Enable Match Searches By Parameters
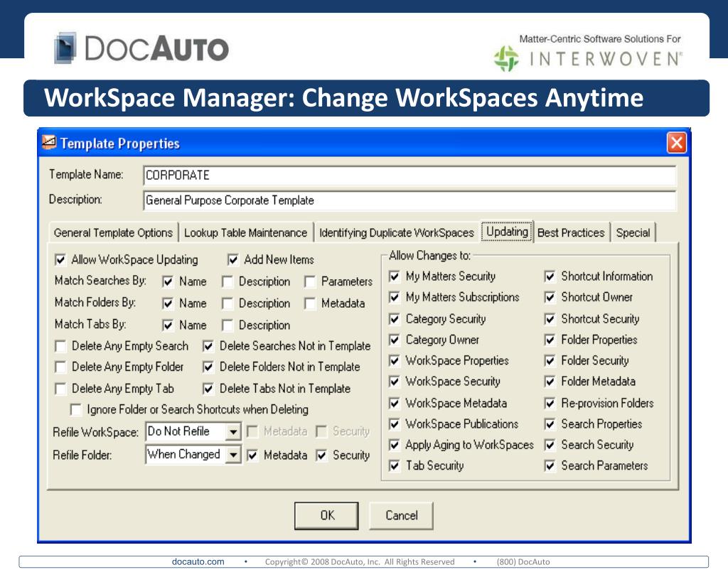The height and width of the screenshot is (582, 728). click(x=310, y=281)
